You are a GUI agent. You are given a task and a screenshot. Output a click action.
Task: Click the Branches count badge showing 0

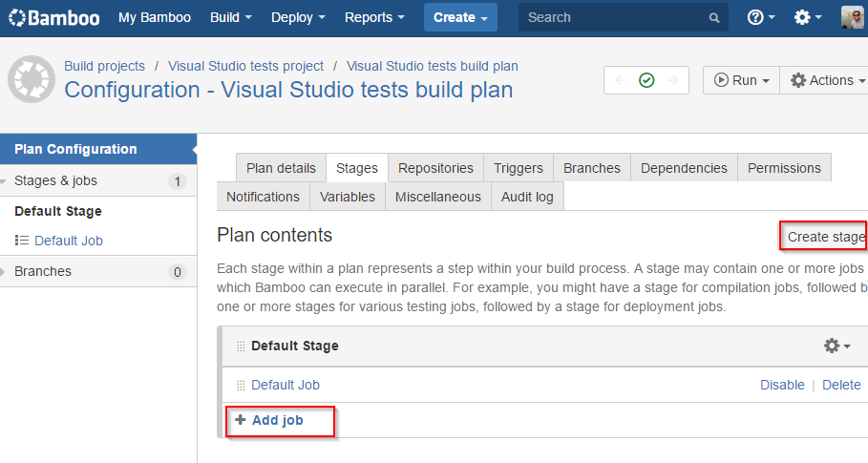[178, 272]
